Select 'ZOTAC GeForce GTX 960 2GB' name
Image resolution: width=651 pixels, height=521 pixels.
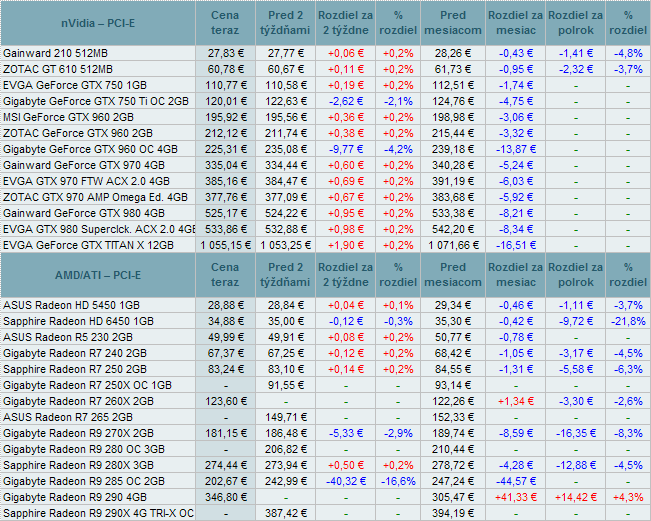point(78,133)
